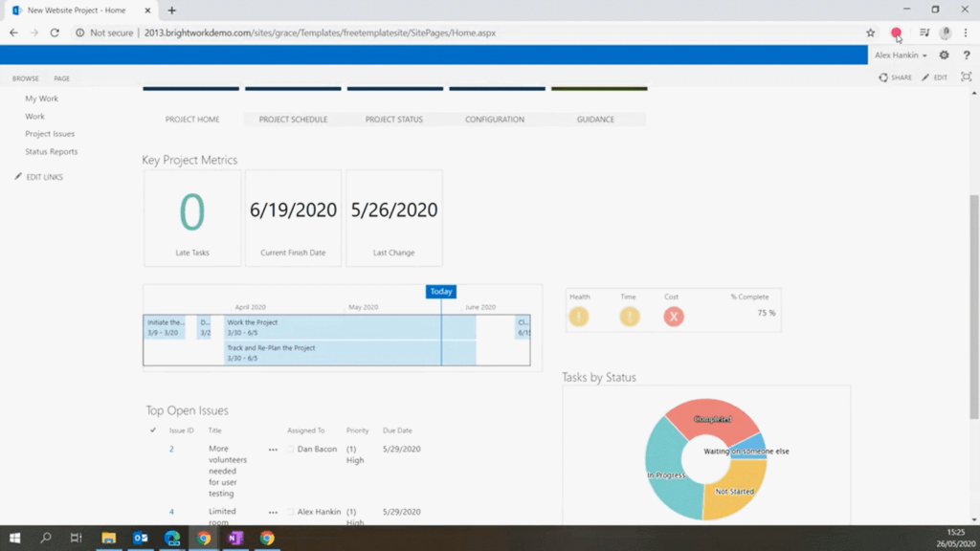Open the Status Reports link in sidebar
The width and height of the screenshot is (980, 551).
(52, 151)
